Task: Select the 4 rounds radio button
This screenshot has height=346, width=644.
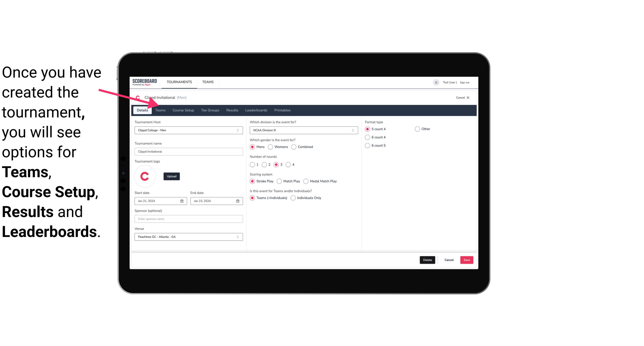Action: [289, 164]
